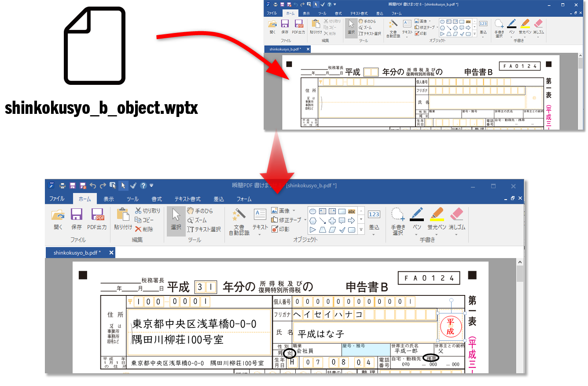The width and height of the screenshot is (588, 386).
Task: Pick abc highlight shape in larger window gallery
Action: (x=351, y=211)
